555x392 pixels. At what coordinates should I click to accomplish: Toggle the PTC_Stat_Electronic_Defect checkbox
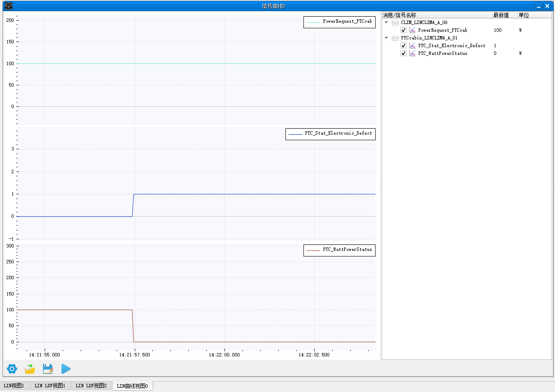[x=403, y=45]
